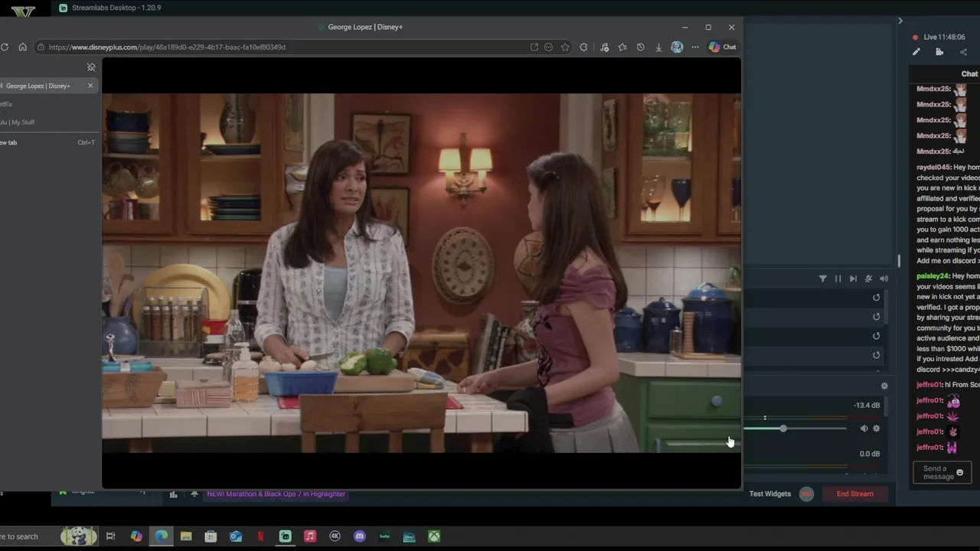980x551 pixels.
Task: Open the Chat tab in Streamlabs
Action: [969, 73]
